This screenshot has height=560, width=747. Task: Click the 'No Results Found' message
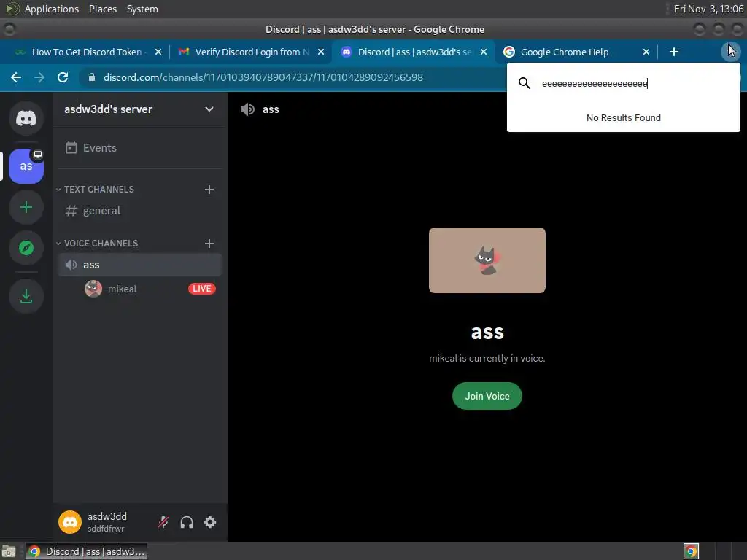(x=623, y=117)
